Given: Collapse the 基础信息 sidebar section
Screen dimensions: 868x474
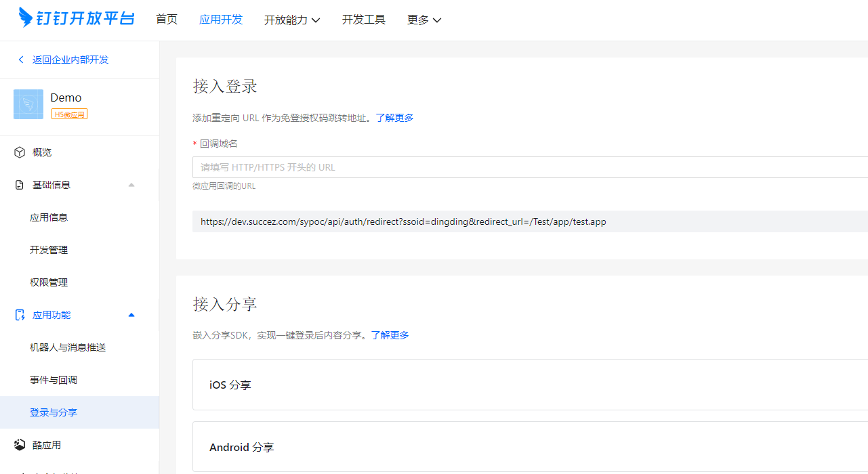Looking at the screenshot, I should click(x=131, y=184).
